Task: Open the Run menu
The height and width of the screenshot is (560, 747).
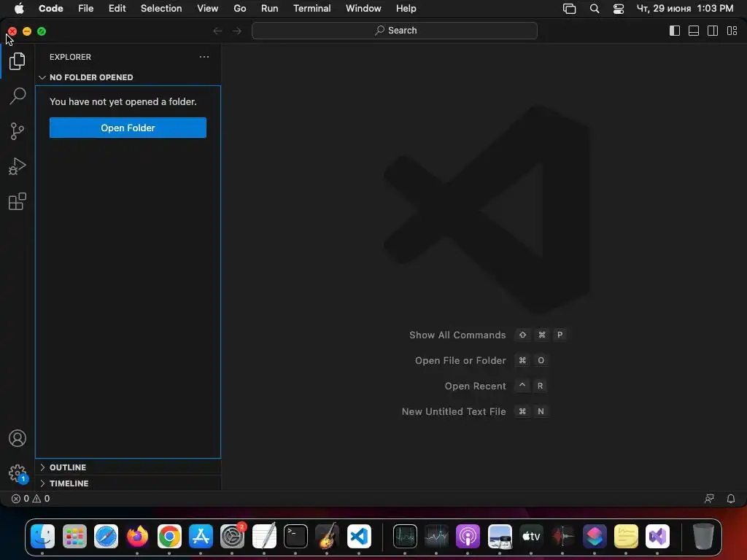Action: coord(270,9)
